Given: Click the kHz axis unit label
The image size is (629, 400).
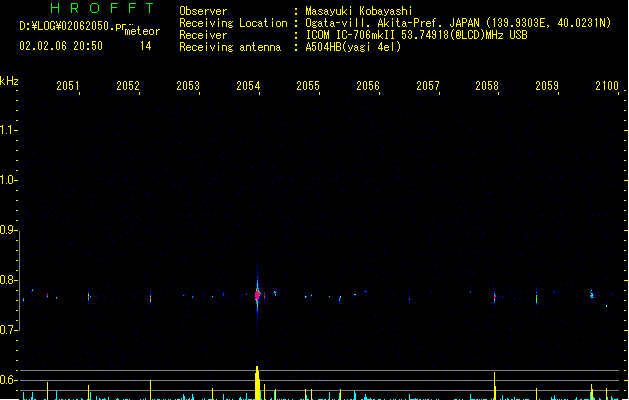Looking at the screenshot, I should pyautogui.click(x=9, y=81).
